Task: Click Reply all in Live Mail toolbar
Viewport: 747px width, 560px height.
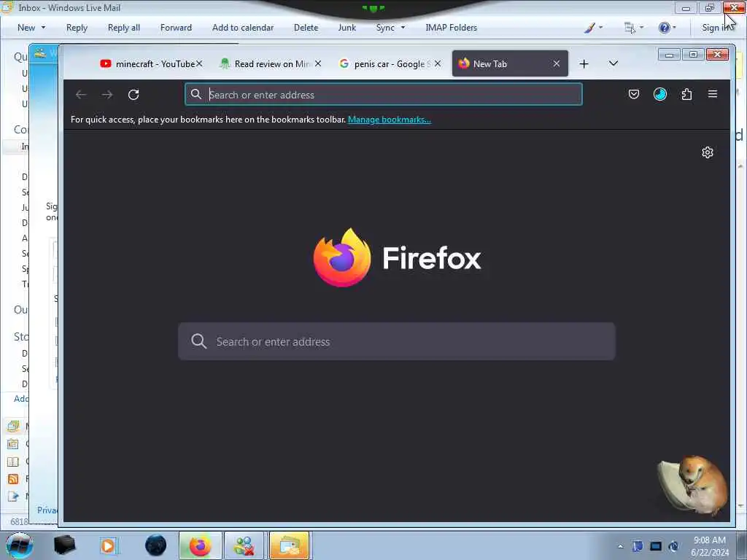Action: (124, 28)
